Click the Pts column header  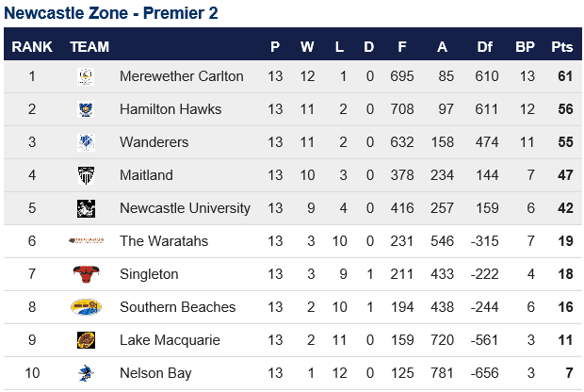562,47
